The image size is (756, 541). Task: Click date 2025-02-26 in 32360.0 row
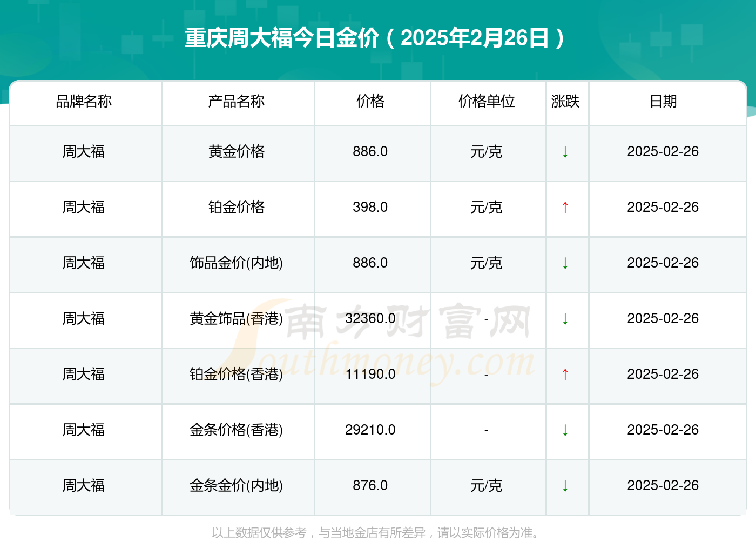663,319
